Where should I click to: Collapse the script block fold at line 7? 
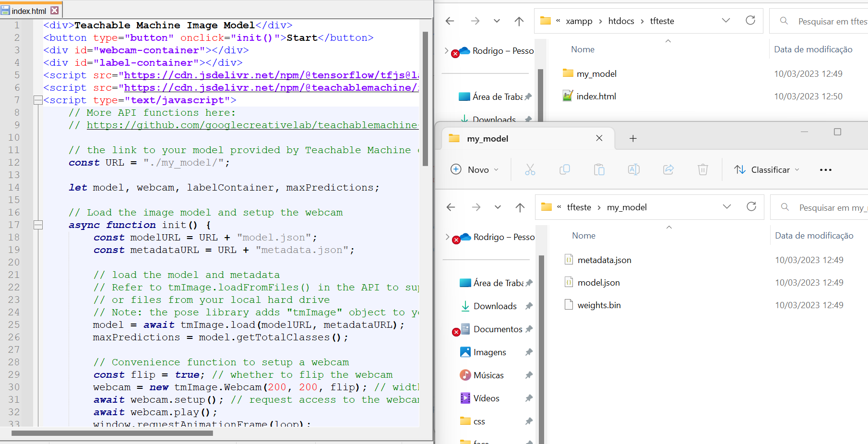[38, 100]
